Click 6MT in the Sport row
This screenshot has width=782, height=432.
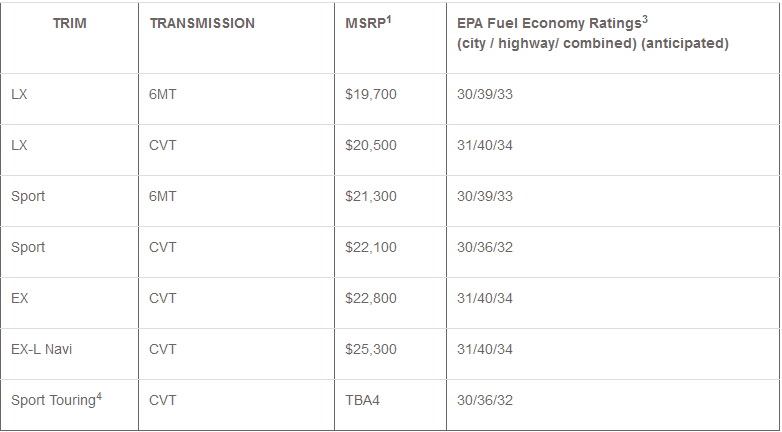tap(162, 196)
